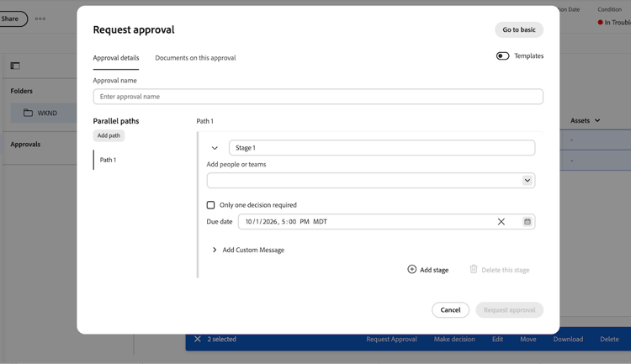Viewport: 631px width, 364px height.
Task: Select Path 1 in parallel paths list
Action: (108, 160)
